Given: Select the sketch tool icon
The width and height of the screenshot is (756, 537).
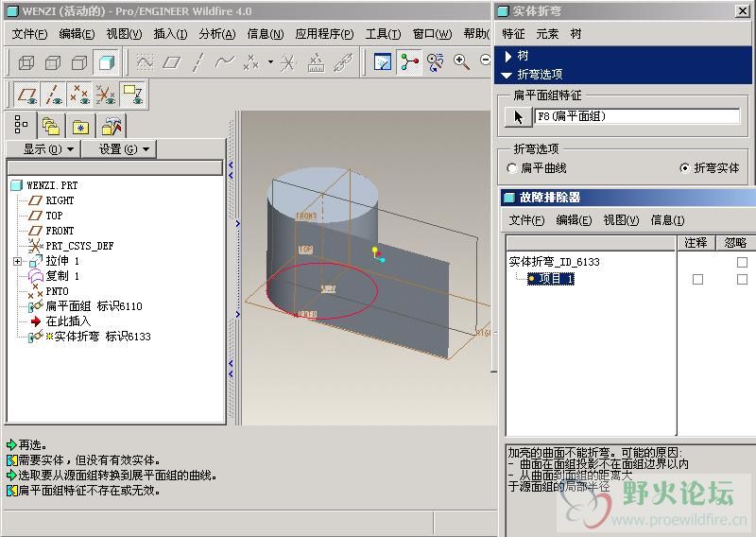Looking at the screenshot, I should [x=145, y=62].
